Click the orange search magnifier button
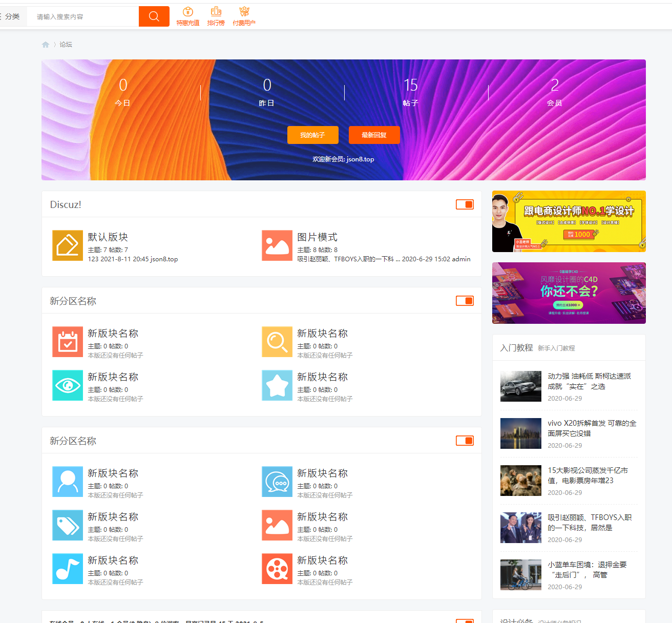 pos(154,16)
